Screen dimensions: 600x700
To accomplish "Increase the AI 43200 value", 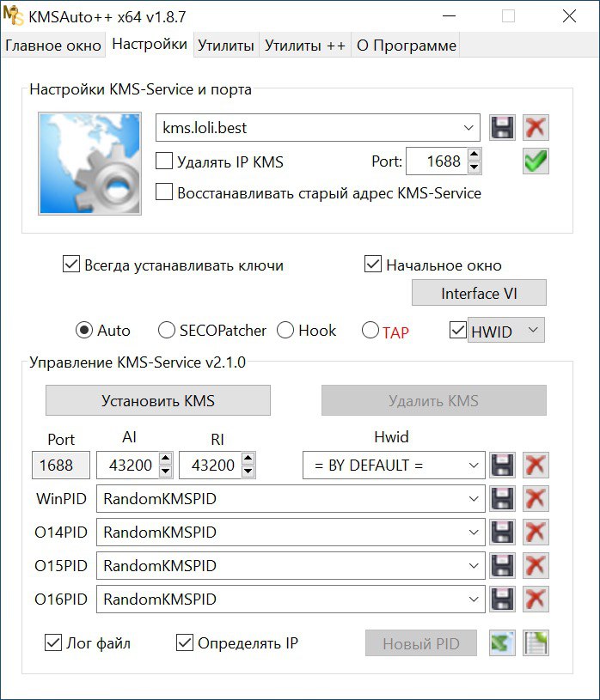I will tap(166, 459).
